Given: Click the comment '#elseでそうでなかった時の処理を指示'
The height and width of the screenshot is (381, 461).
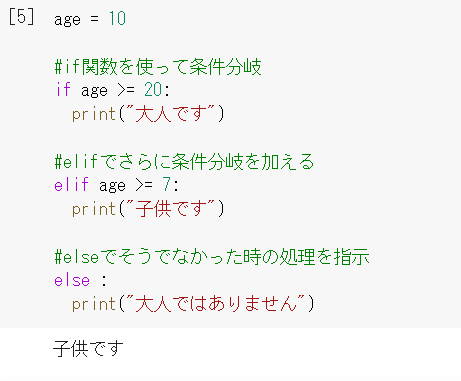Looking at the screenshot, I should (x=212, y=257).
